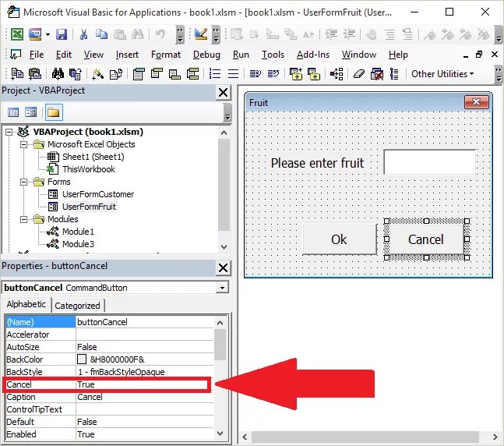Select Module1 in the project tree
504x446 pixels.
(x=78, y=232)
